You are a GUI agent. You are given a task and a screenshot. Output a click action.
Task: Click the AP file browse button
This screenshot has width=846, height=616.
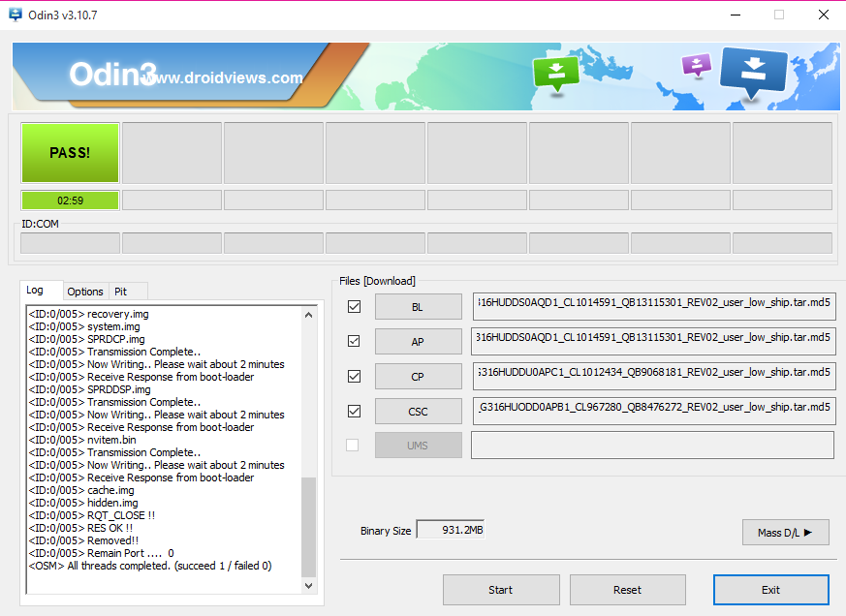[418, 342]
